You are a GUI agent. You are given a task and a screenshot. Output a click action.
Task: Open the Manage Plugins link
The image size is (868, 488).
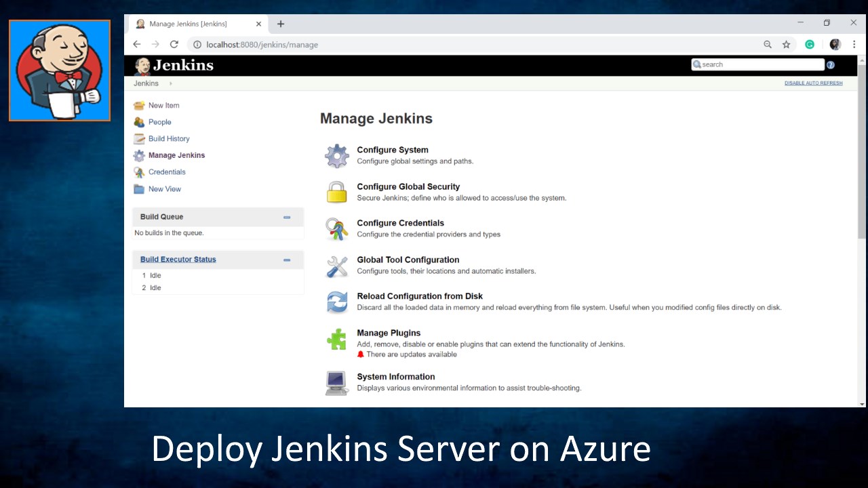389,333
